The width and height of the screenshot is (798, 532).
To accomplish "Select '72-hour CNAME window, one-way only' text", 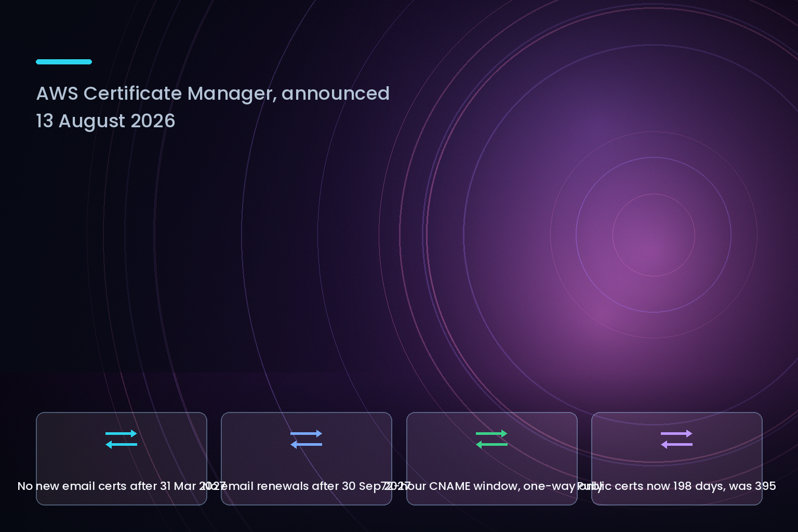I will 491,486.
